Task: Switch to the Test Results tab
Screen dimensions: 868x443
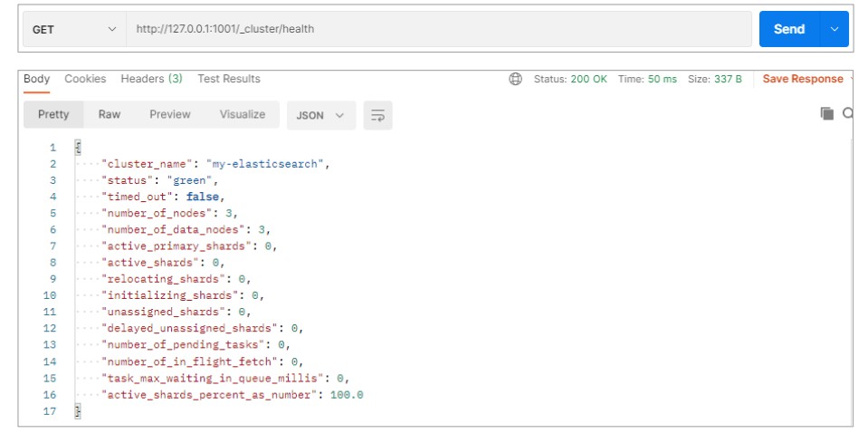Action: [x=229, y=79]
